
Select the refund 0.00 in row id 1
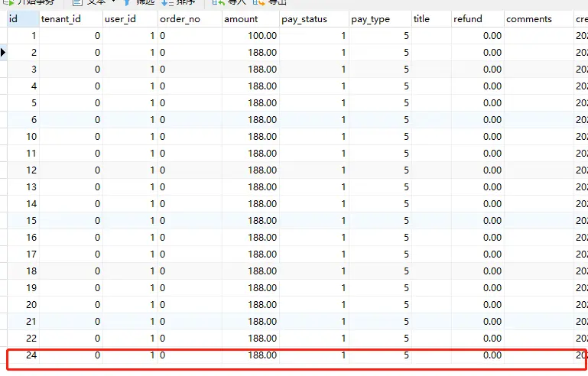[x=478, y=36]
